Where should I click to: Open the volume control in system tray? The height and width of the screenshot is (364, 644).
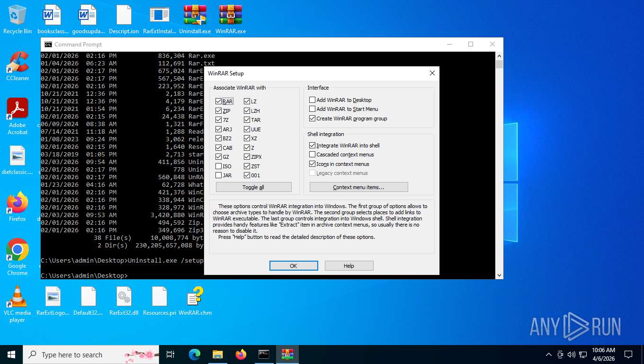pyautogui.click(x=571, y=355)
